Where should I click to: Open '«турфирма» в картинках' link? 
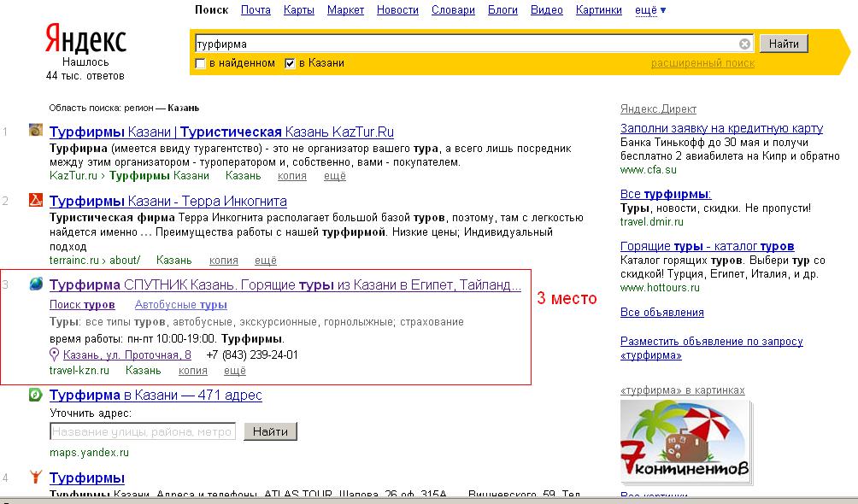pyautogui.click(x=682, y=390)
